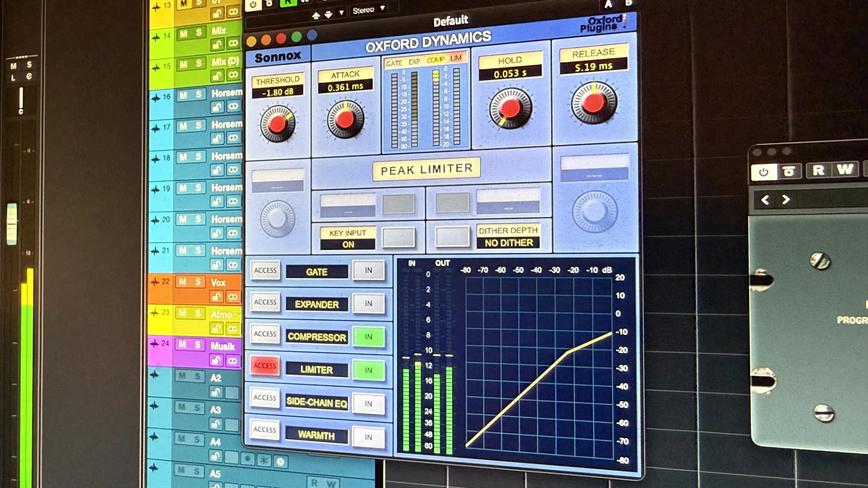
Task: Enable the Gate IN button
Action: pos(368,270)
